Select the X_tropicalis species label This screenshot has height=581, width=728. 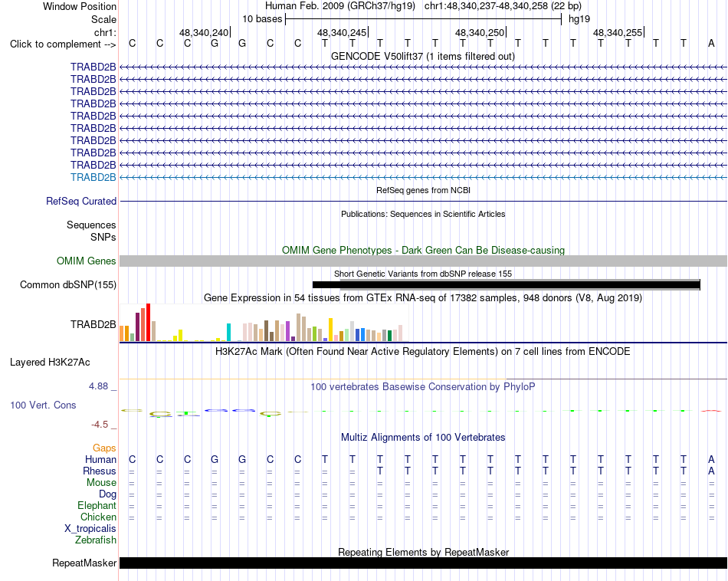coord(90,529)
